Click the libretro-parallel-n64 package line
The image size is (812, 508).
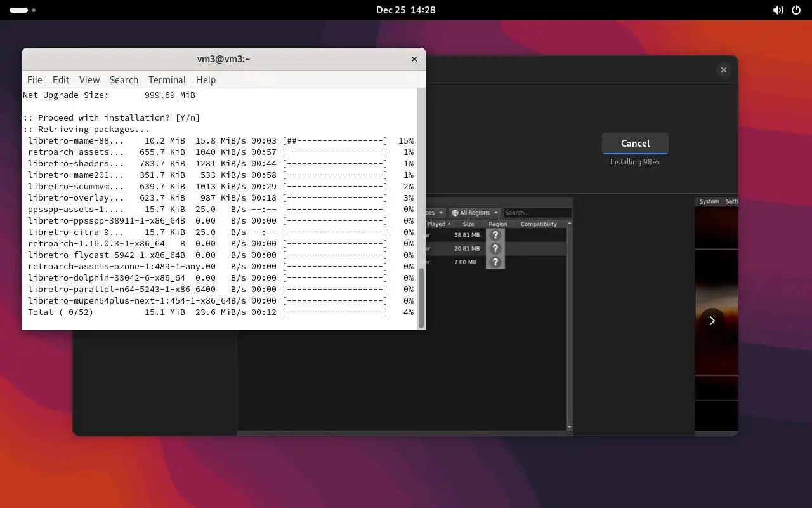click(221, 289)
